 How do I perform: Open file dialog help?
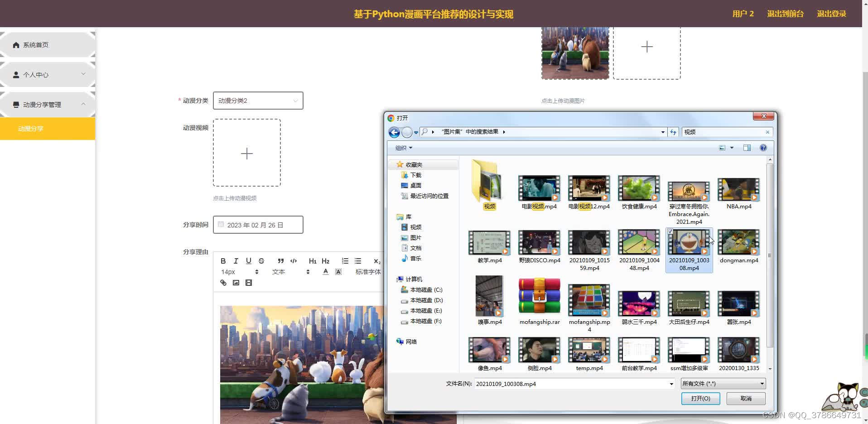click(x=763, y=148)
